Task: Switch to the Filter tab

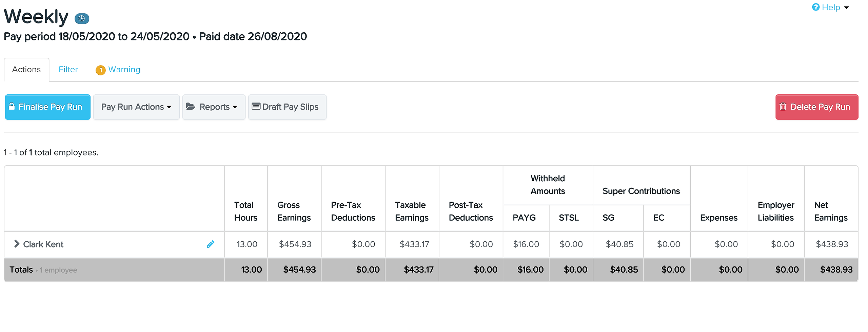Action: 68,70
